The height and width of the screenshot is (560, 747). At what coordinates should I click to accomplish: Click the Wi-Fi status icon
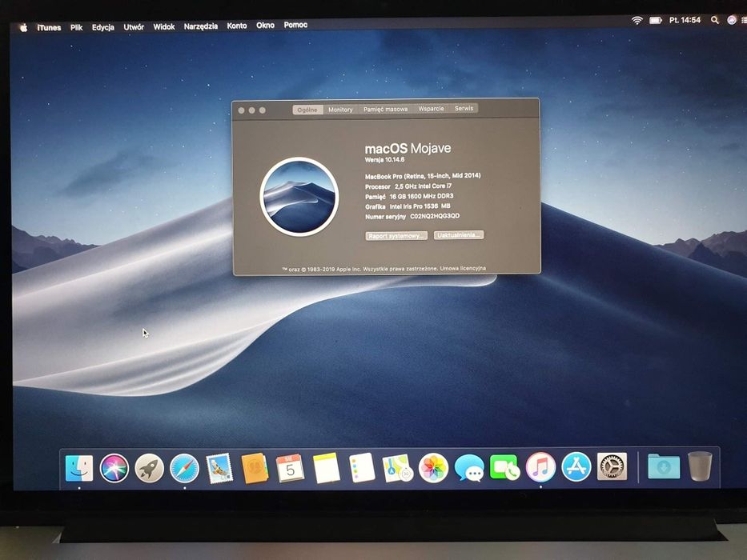[x=637, y=21]
